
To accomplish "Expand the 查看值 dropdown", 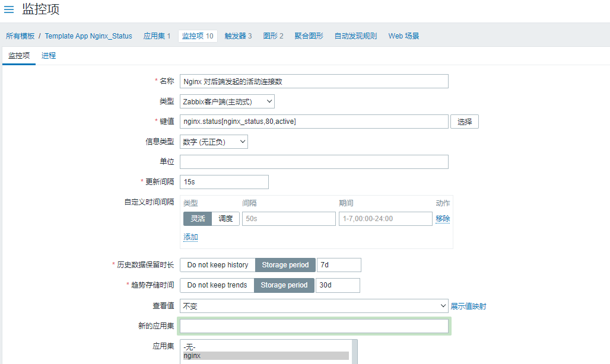I will [x=314, y=306].
